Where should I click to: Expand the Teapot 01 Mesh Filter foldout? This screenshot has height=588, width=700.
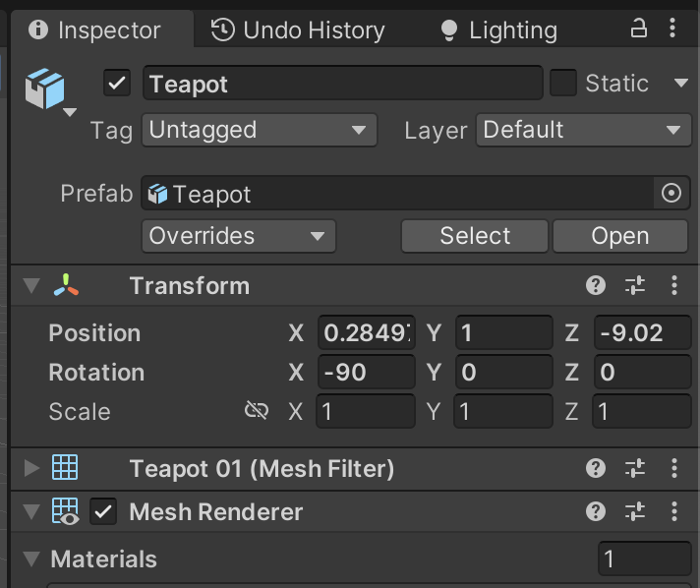click(31, 468)
